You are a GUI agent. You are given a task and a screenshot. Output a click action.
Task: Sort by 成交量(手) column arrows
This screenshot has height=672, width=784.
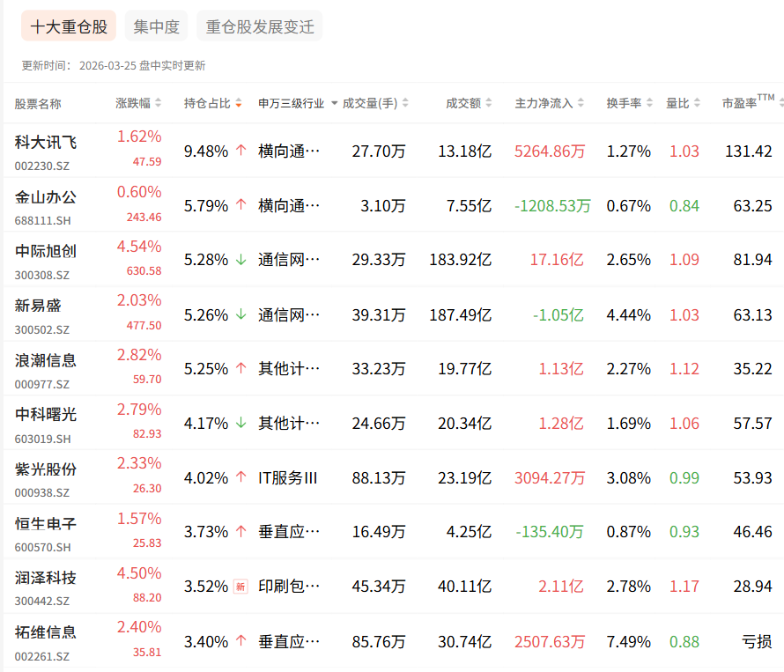(x=405, y=103)
